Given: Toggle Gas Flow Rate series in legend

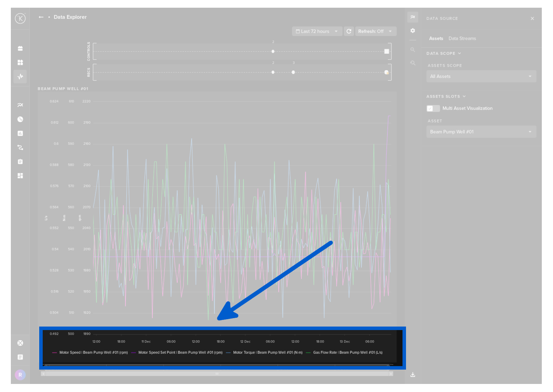Looking at the screenshot, I should tap(347, 352).
